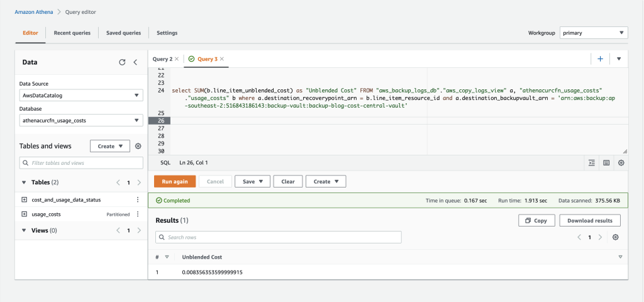The width and height of the screenshot is (644, 302).
Task: Click the Partitioned label on usage_costs
Action: (118, 215)
